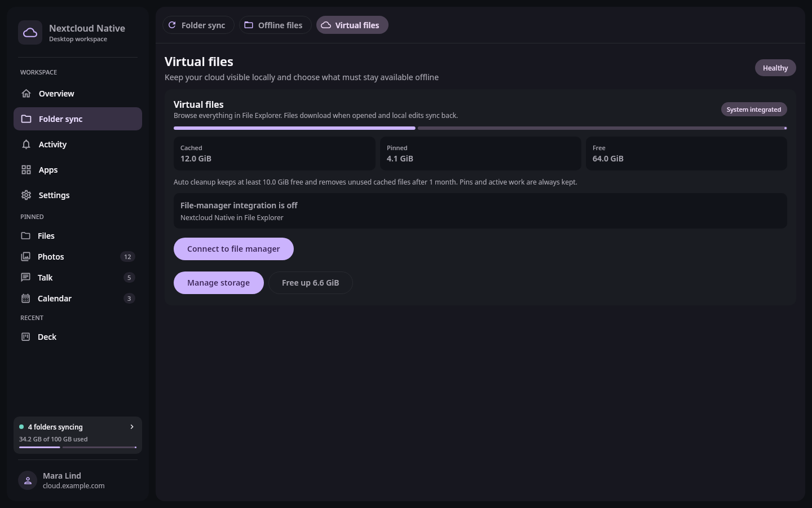The height and width of the screenshot is (508, 812).
Task: Select the Virtual files tab
Action: click(x=352, y=25)
